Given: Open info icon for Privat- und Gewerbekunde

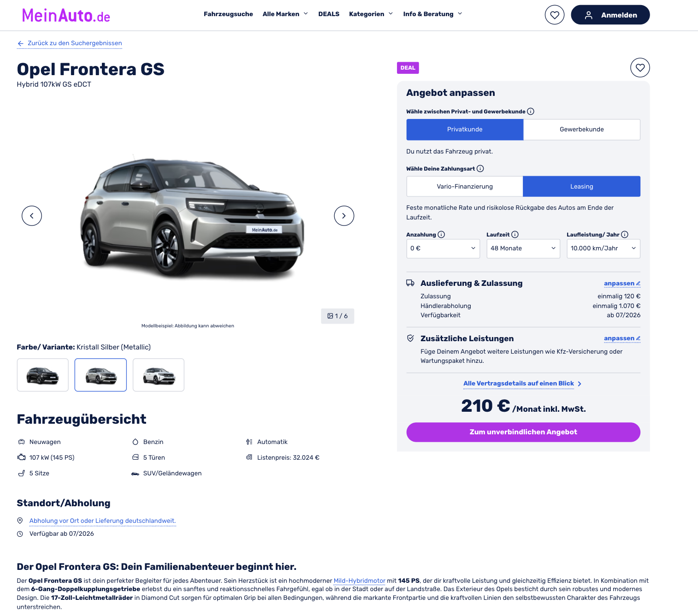Looking at the screenshot, I should tap(530, 111).
